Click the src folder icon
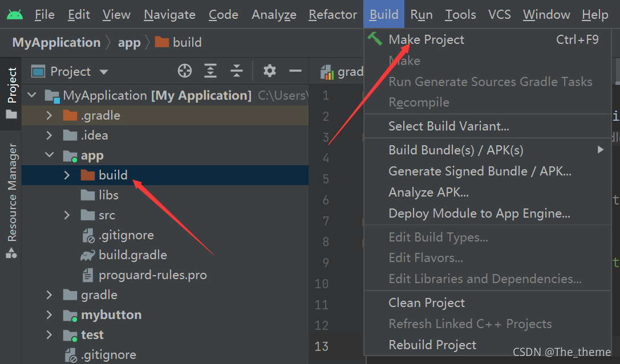This screenshot has height=364, width=620. 88,215
